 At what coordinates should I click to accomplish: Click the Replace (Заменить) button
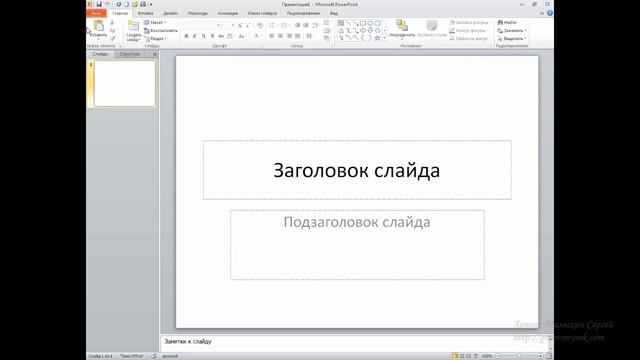point(512,31)
